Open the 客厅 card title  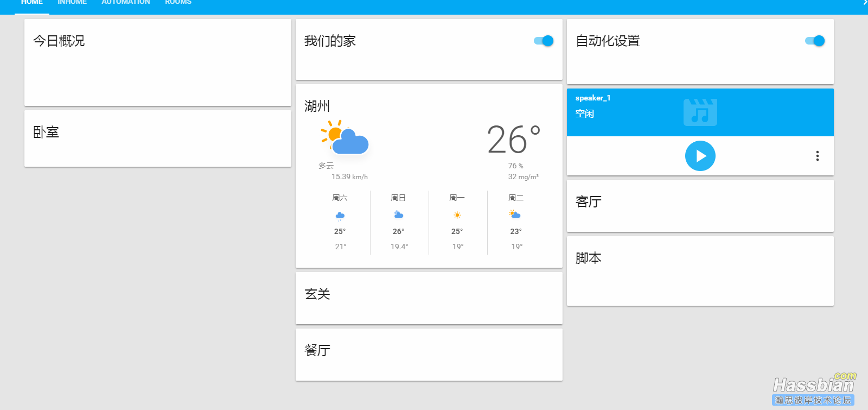pyautogui.click(x=589, y=202)
